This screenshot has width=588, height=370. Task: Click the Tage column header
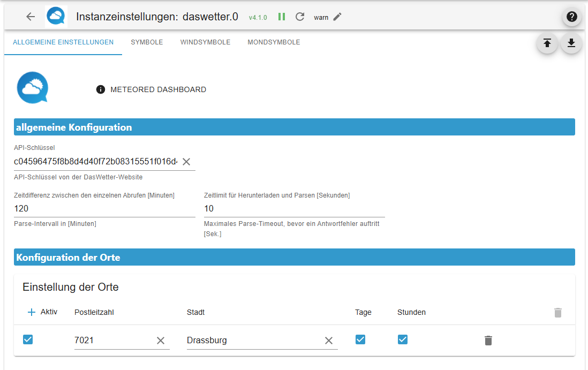pyautogui.click(x=364, y=312)
